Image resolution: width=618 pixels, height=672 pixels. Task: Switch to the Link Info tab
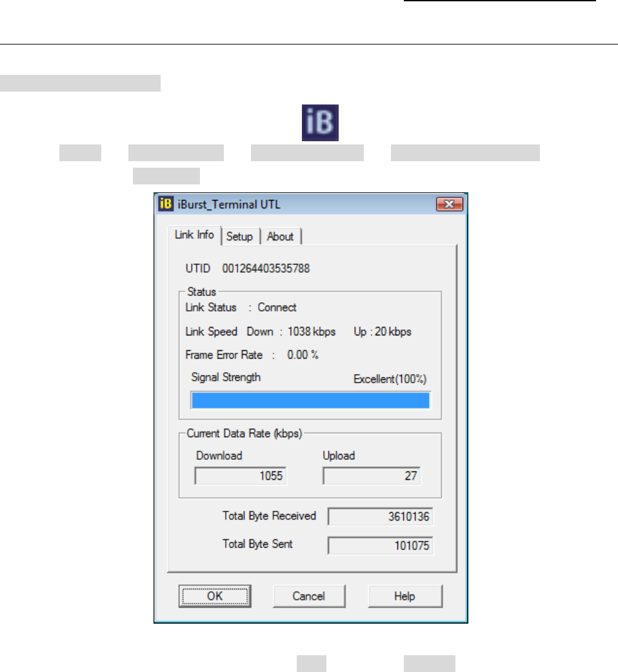click(194, 235)
